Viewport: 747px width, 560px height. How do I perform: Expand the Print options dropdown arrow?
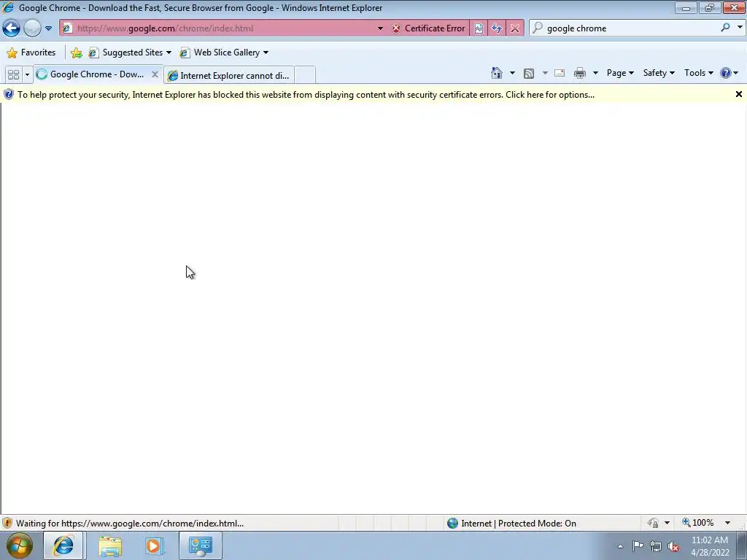[x=595, y=73]
